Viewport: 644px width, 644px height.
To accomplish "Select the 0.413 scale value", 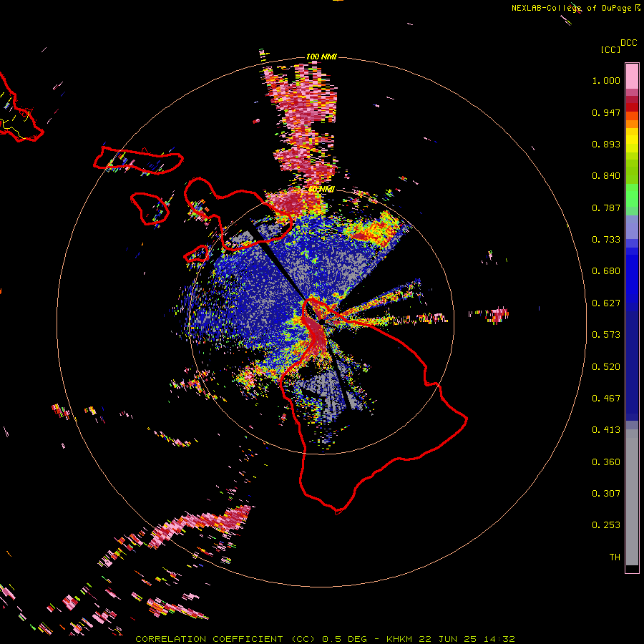I will [606, 430].
